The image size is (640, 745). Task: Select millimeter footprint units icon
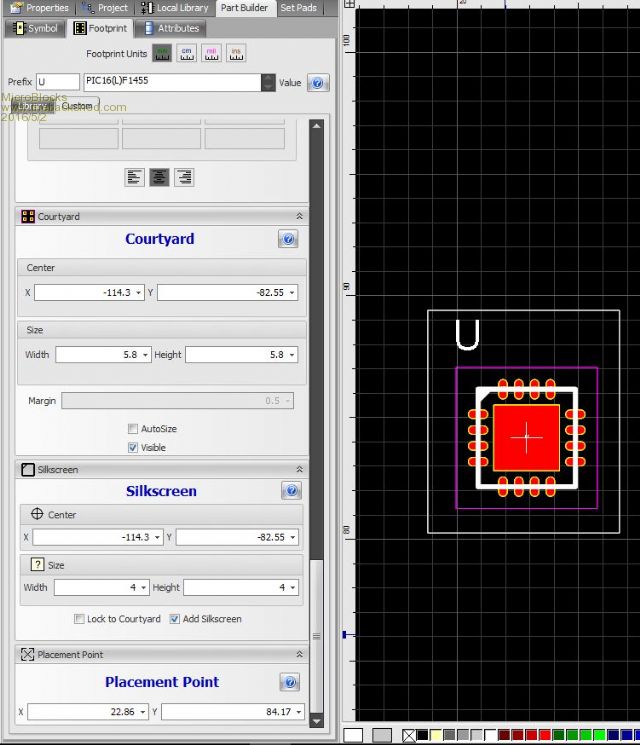(x=161, y=53)
